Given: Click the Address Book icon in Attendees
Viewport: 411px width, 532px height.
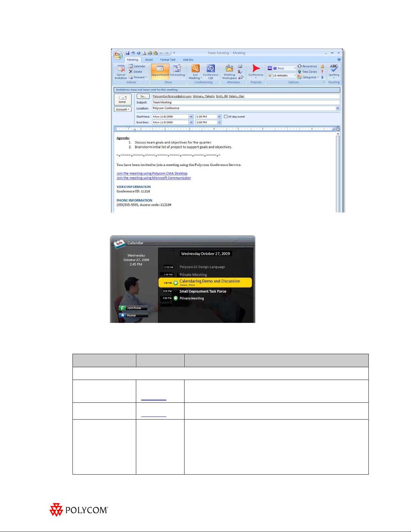Looking at the screenshot, I should tap(240, 66).
